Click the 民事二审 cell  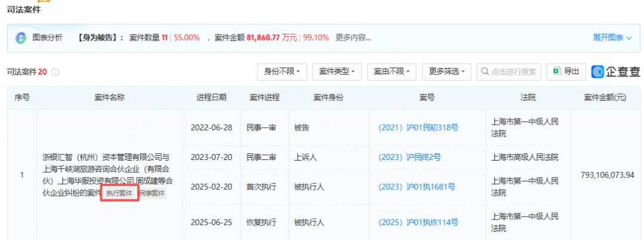pyautogui.click(x=261, y=157)
